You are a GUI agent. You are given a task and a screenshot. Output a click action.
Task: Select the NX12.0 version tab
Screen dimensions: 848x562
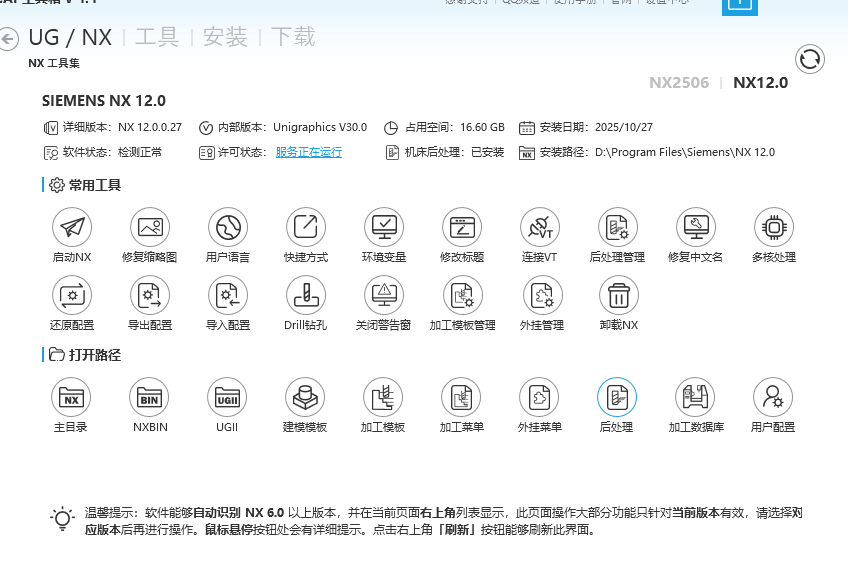pyautogui.click(x=760, y=83)
